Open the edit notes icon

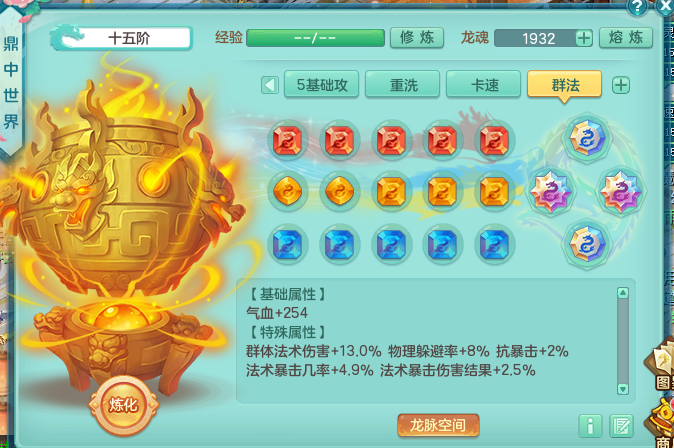(621, 426)
